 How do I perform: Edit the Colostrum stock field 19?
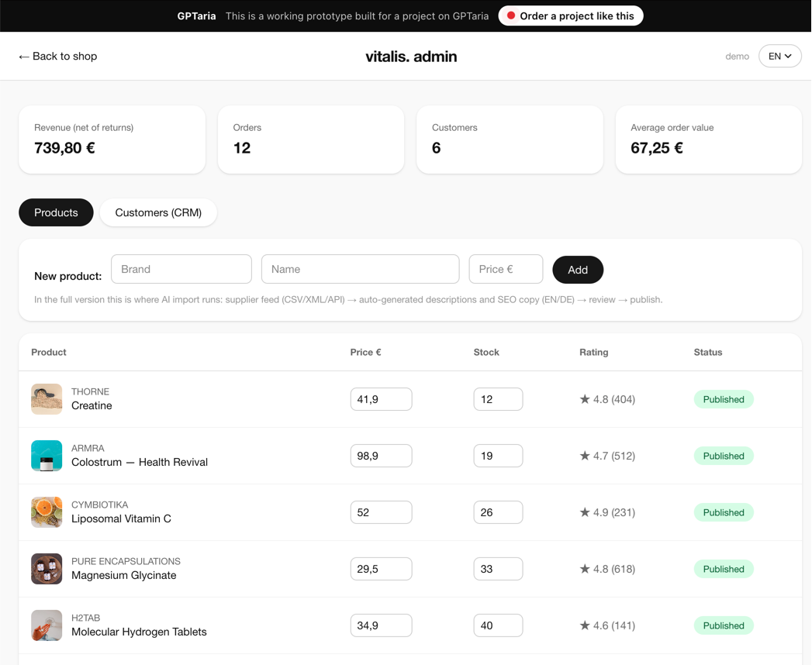(498, 456)
